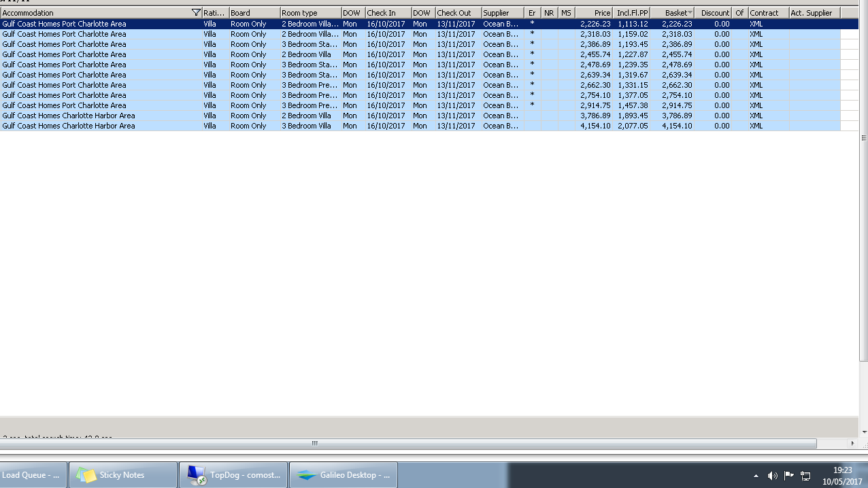
Task: Click the Act. Supplier column header
Action: pyautogui.click(x=815, y=13)
